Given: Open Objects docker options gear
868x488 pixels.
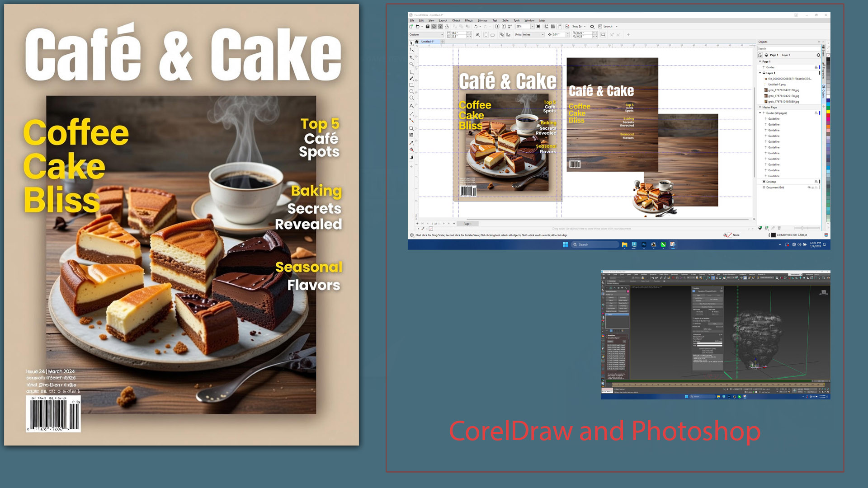Looking at the screenshot, I should pyautogui.click(x=818, y=55).
